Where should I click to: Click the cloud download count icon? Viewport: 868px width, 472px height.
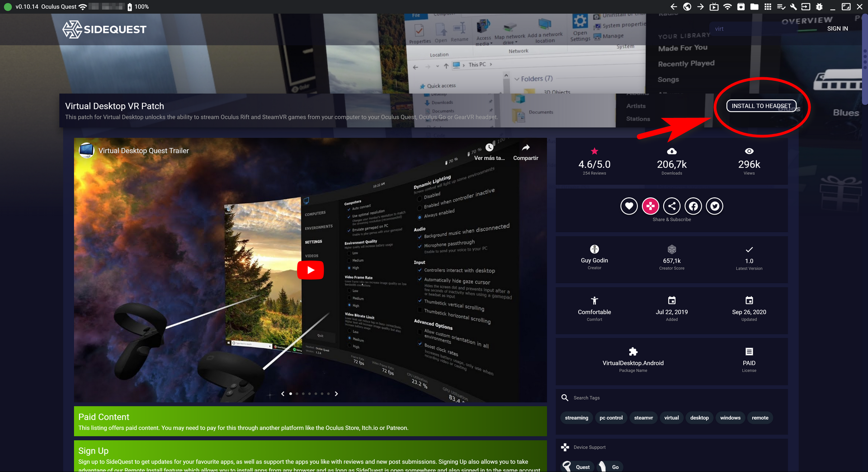(672, 151)
